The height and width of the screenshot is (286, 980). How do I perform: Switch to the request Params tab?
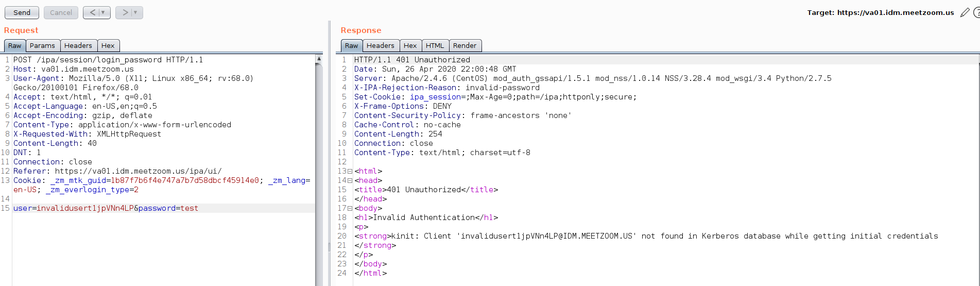(x=42, y=45)
